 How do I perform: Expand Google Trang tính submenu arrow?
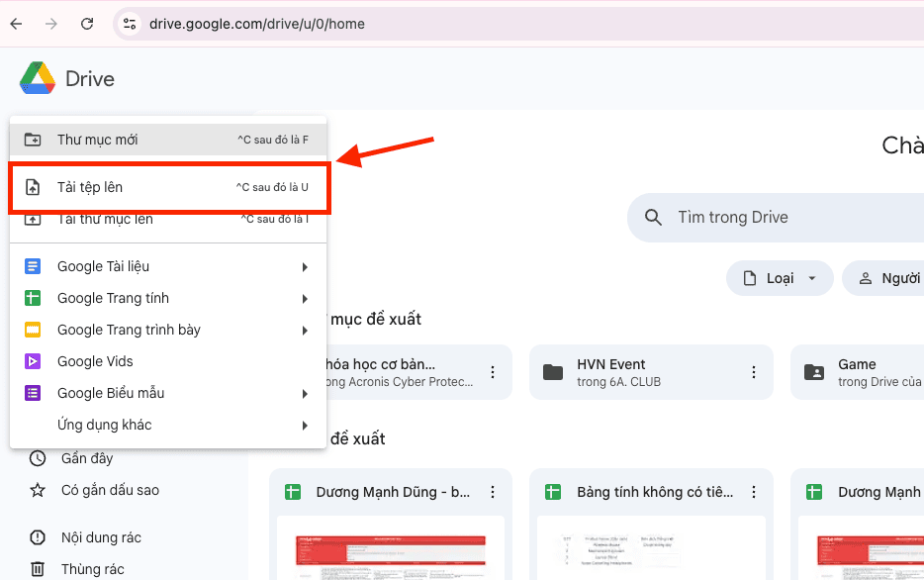305,299
